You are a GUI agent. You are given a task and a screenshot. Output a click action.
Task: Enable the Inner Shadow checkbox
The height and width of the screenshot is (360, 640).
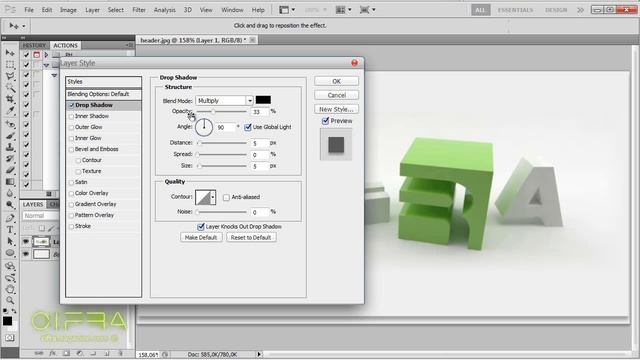tap(71, 116)
